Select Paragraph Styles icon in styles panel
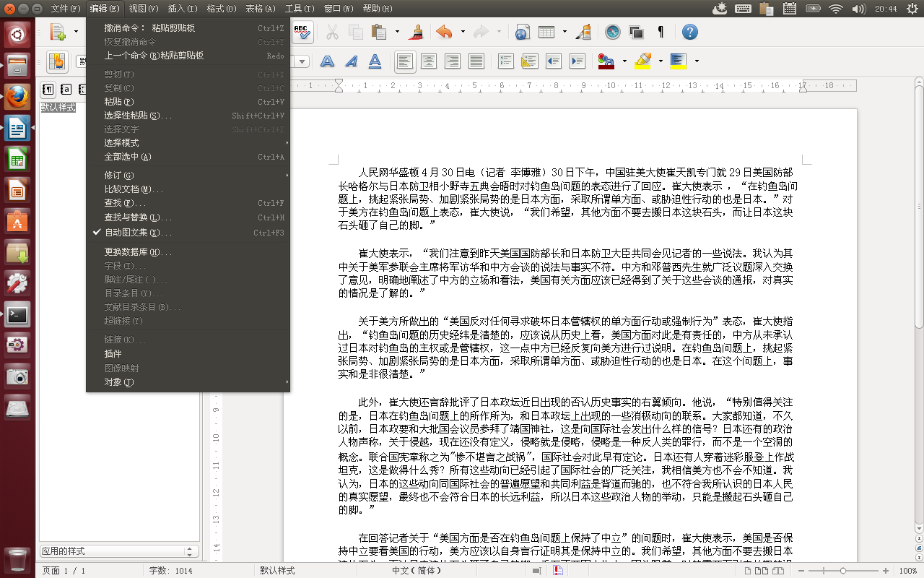This screenshot has height=578, width=924. pos(48,90)
